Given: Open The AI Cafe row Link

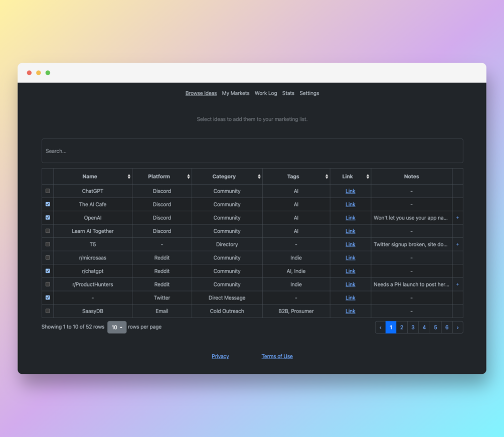Looking at the screenshot, I should coord(351,205).
